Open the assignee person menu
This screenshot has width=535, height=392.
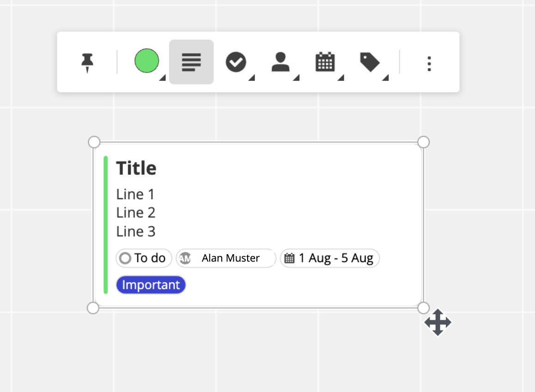click(x=280, y=62)
